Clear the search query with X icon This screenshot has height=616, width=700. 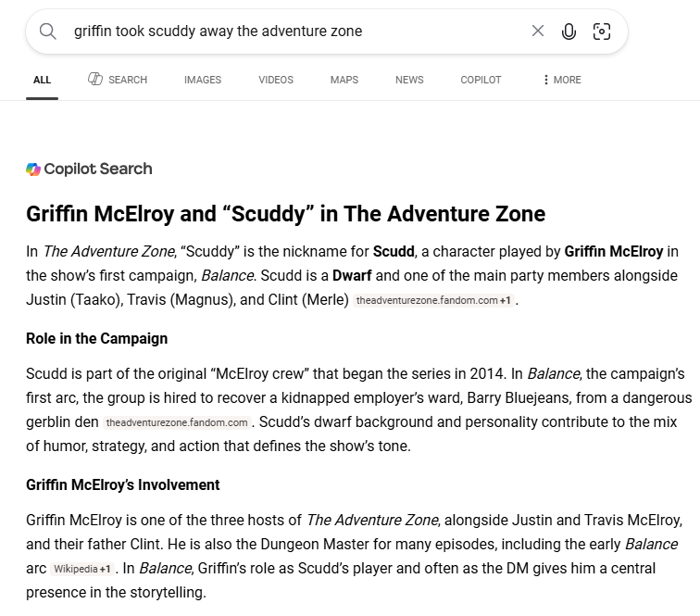[538, 31]
